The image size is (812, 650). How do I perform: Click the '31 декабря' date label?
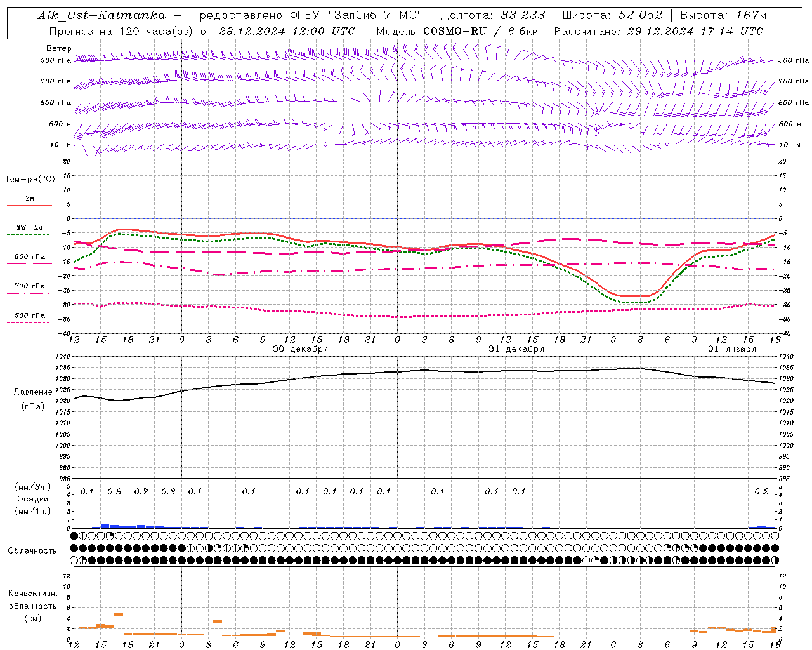[x=516, y=349]
